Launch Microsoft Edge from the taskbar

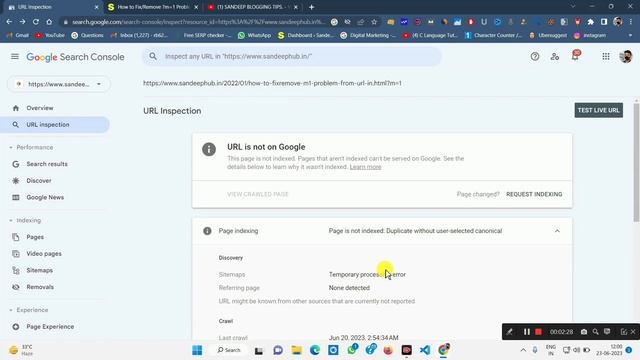click(315, 350)
